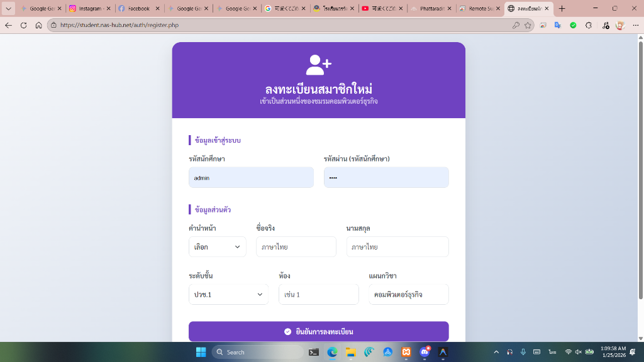The width and height of the screenshot is (644, 362).
Task: Open XAMPP from the taskbar
Action: (406, 352)
